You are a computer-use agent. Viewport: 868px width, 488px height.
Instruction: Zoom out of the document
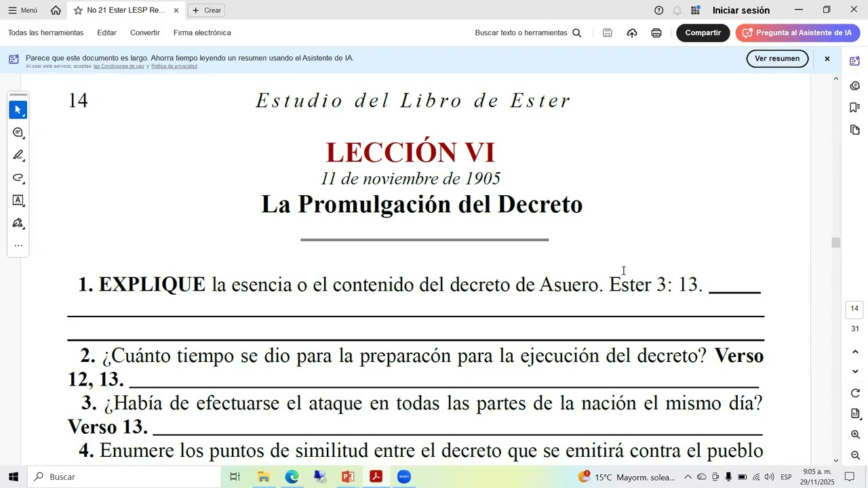(x=855, y=455)
